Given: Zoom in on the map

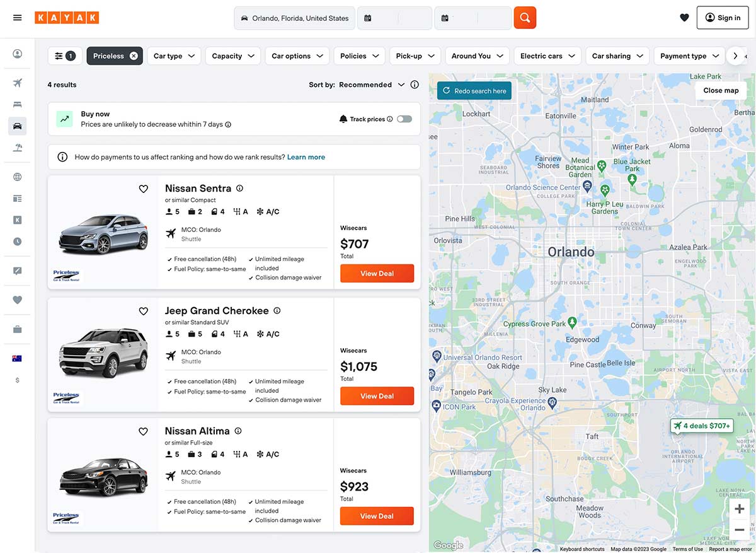Looking at the screenshot, I should point(740,509).
